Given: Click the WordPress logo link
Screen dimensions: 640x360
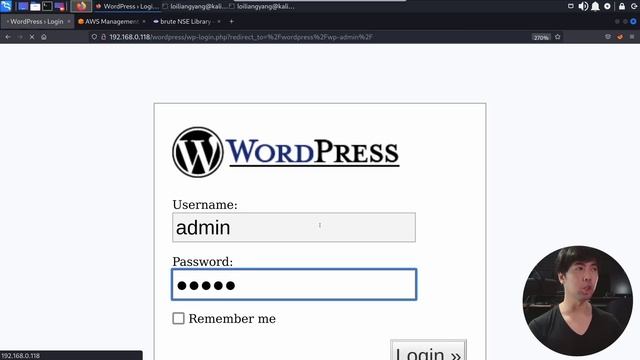Looking at the screenshot, I should (285, 152).
